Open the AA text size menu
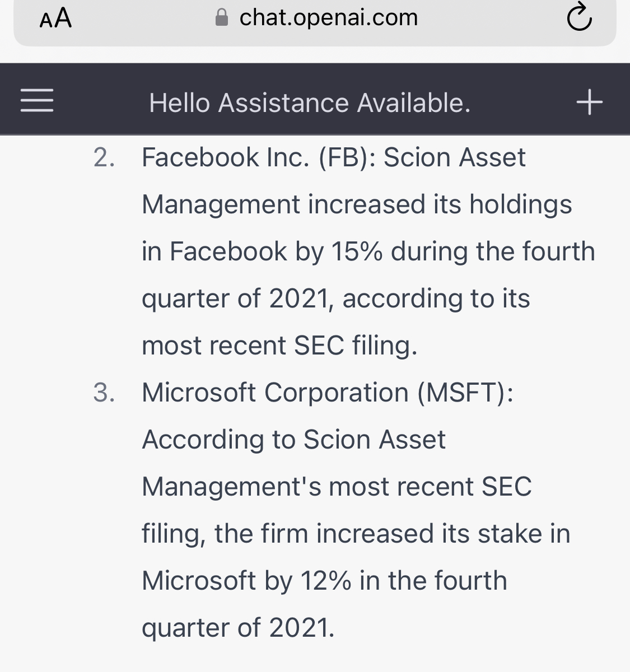 tap(55, 18)
